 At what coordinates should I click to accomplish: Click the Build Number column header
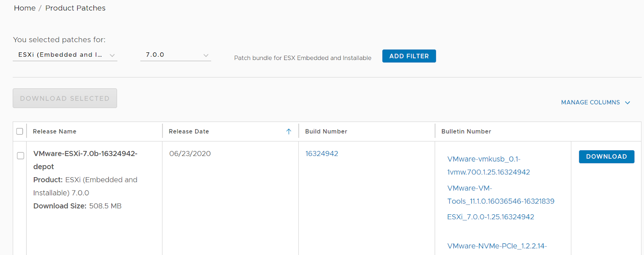pos(326,131)
